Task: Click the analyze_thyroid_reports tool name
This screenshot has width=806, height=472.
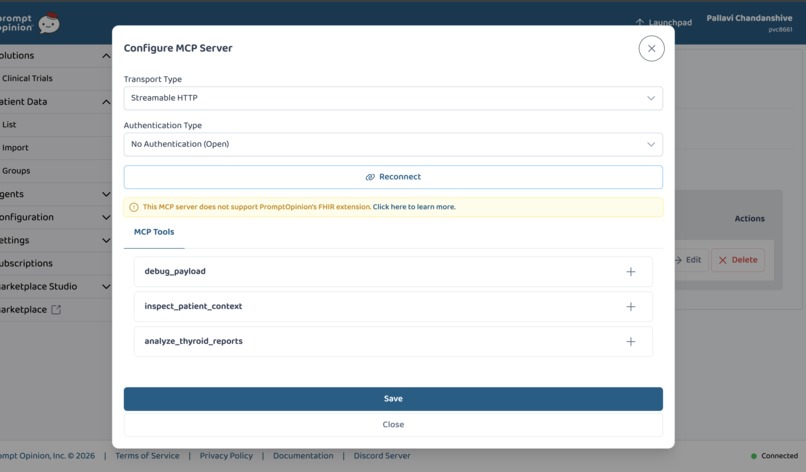Action: point(193,341)
